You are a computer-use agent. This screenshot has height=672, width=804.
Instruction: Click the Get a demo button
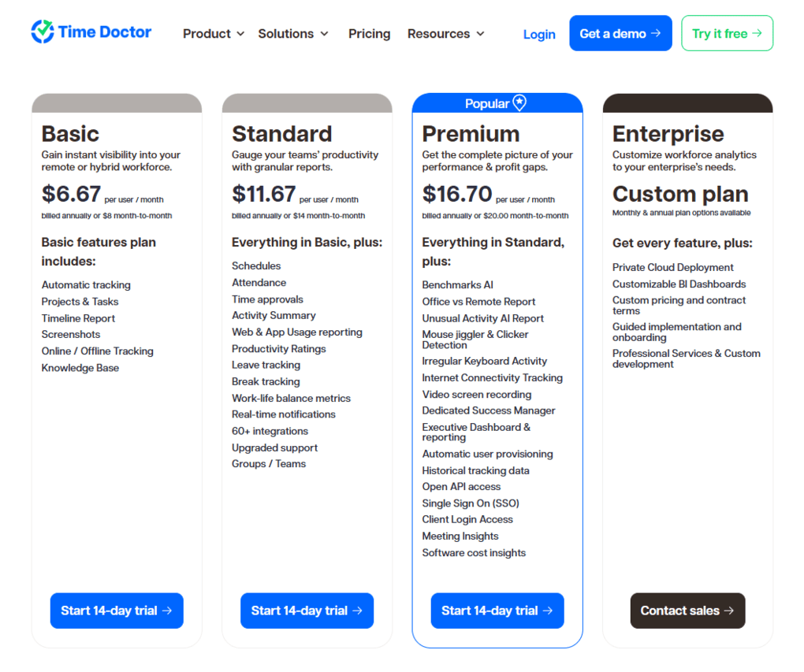pos(620,32)
